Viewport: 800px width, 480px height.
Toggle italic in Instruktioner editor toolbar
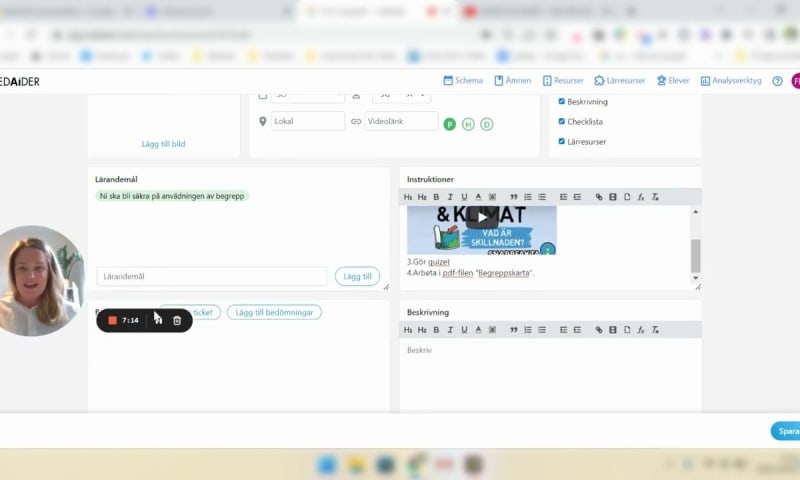(450, 197)
